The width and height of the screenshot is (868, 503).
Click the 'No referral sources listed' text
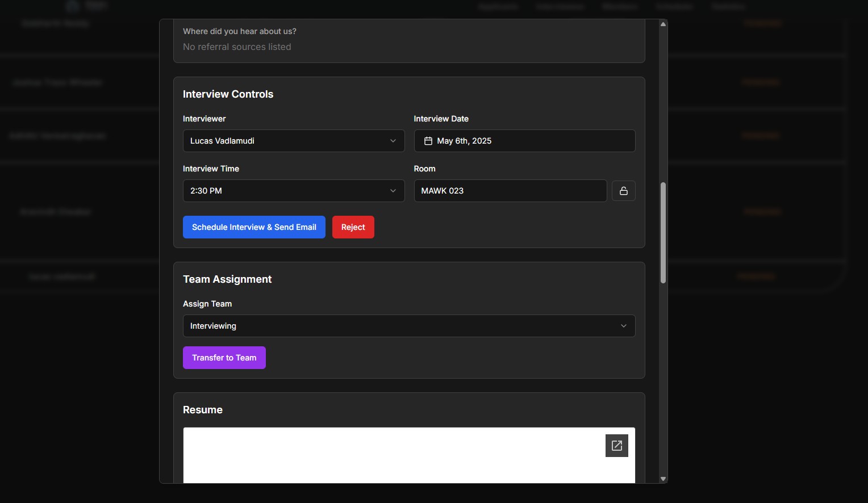click(237, 47)
